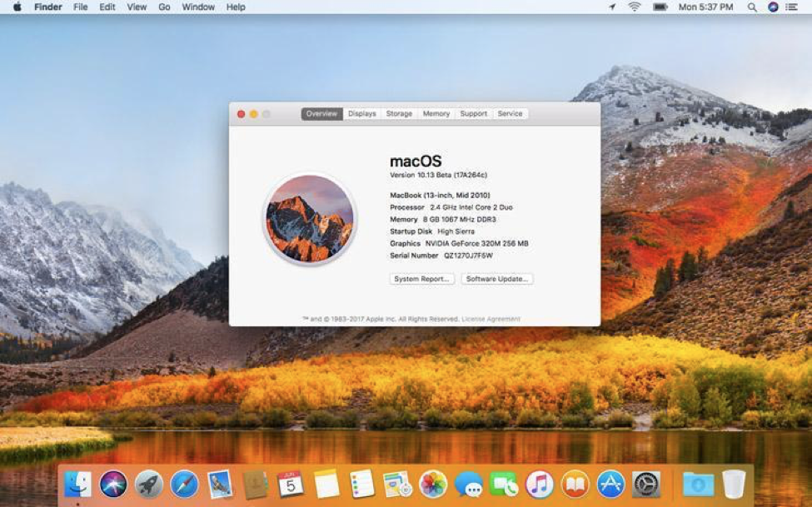Click the System Report button
Screen dimensions: 812x507
tap(421, 278)
